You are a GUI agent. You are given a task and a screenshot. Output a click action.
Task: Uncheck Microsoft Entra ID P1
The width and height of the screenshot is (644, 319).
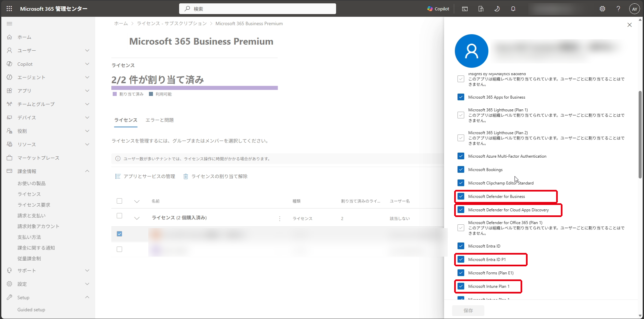tap(461, 259)
